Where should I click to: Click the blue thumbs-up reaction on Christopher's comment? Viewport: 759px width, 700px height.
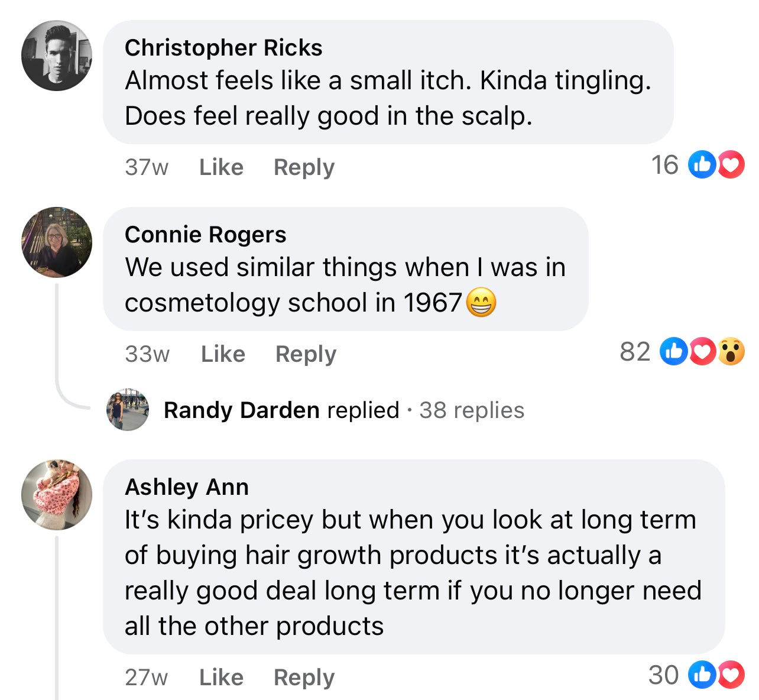[x=702, y=165]
